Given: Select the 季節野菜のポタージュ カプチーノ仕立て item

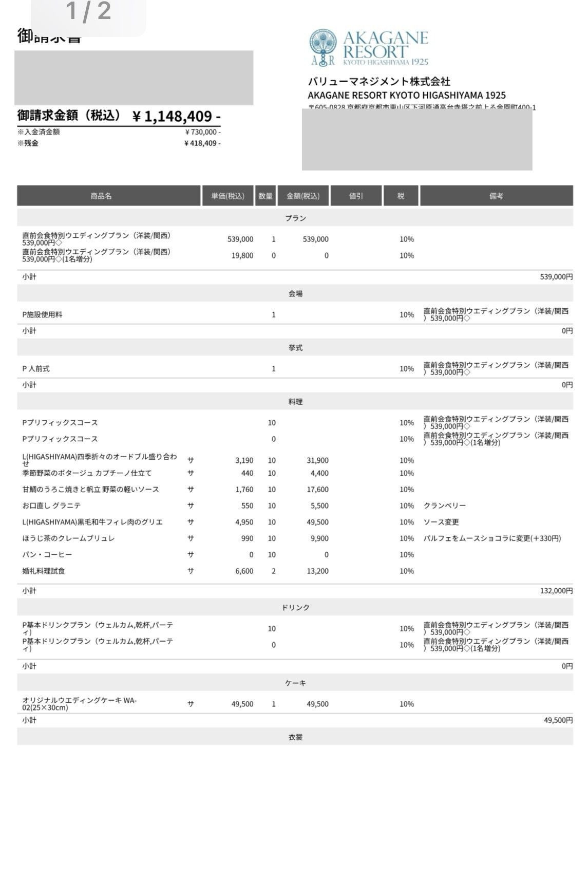Looking at the screenshot, I should 87,473.
